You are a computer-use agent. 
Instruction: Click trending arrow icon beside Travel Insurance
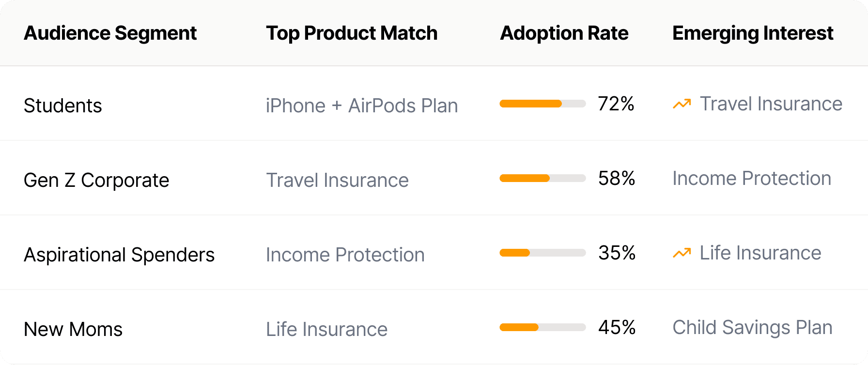pyautogui.click(x=682, y=104)
